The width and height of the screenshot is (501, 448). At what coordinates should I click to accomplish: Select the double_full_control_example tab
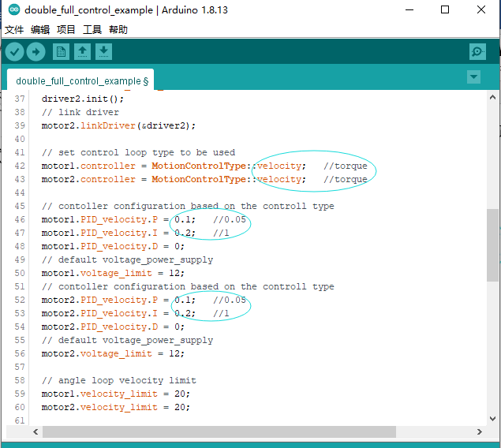80,80
